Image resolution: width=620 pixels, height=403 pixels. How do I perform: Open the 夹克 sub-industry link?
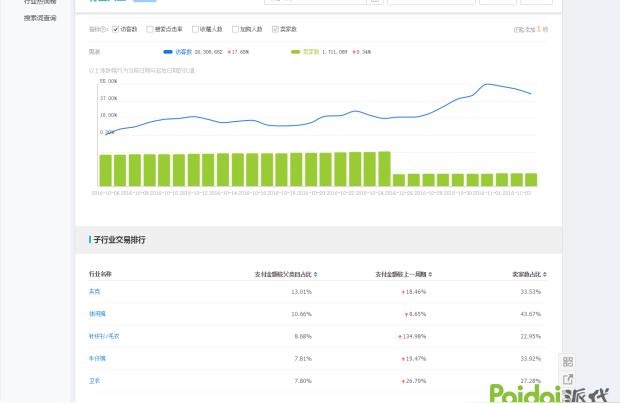[x=95, y=291]
